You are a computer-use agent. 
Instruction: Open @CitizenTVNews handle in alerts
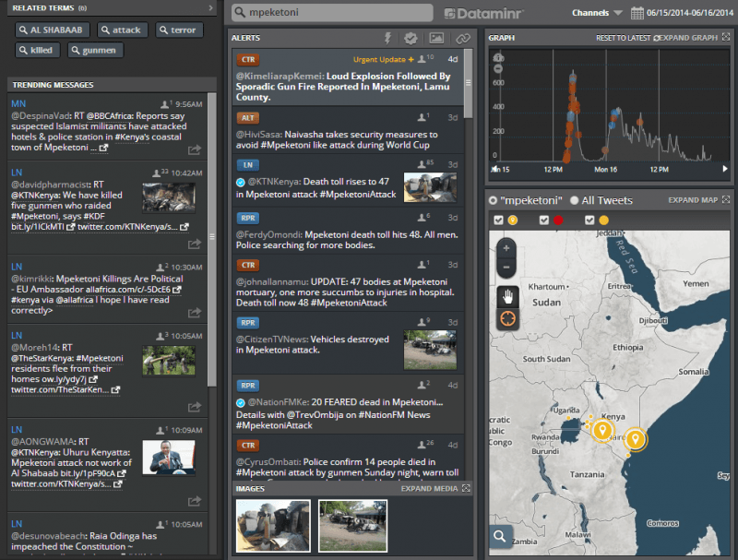[272, 340]
